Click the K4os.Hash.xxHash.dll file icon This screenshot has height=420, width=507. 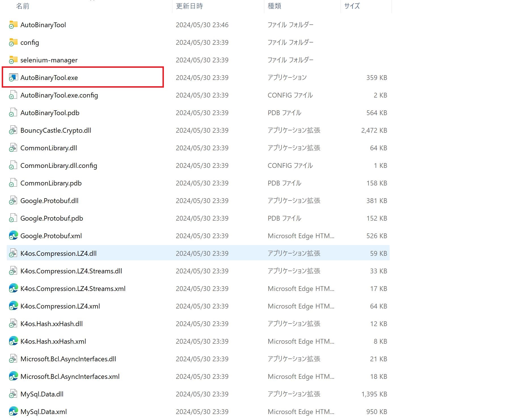tap(13, 324)
